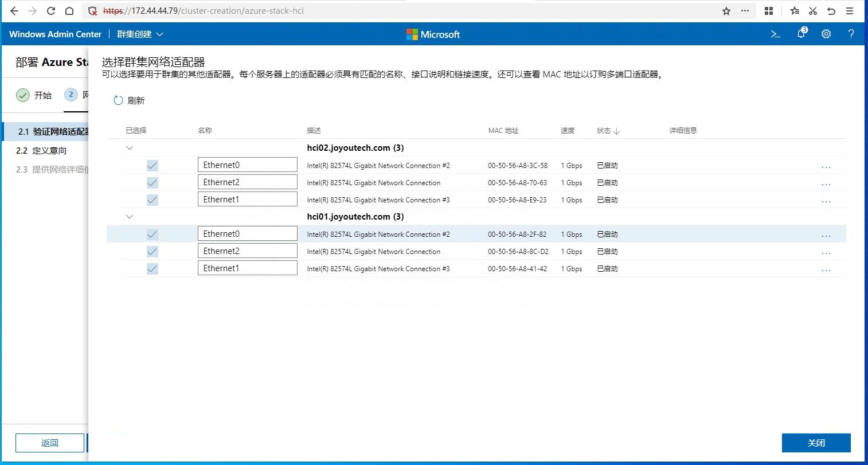Edit name field of adapter 00-50-56-A8-41-42
The width and height of the screenshot is (868, 465).
(248, 268)
